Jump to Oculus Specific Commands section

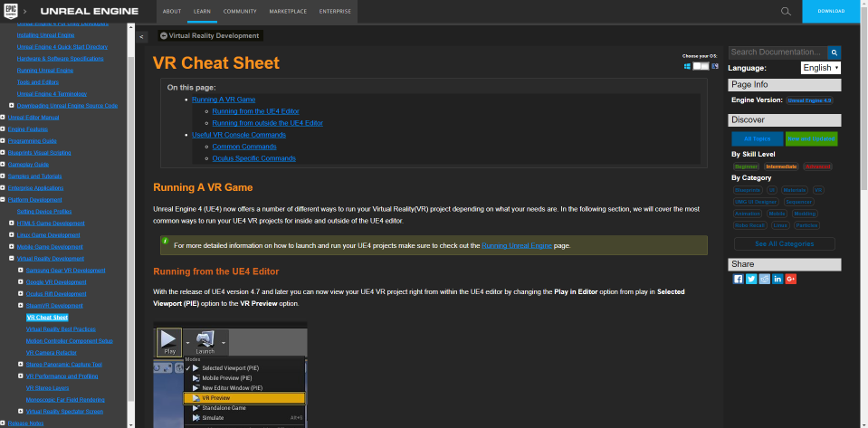254,158
